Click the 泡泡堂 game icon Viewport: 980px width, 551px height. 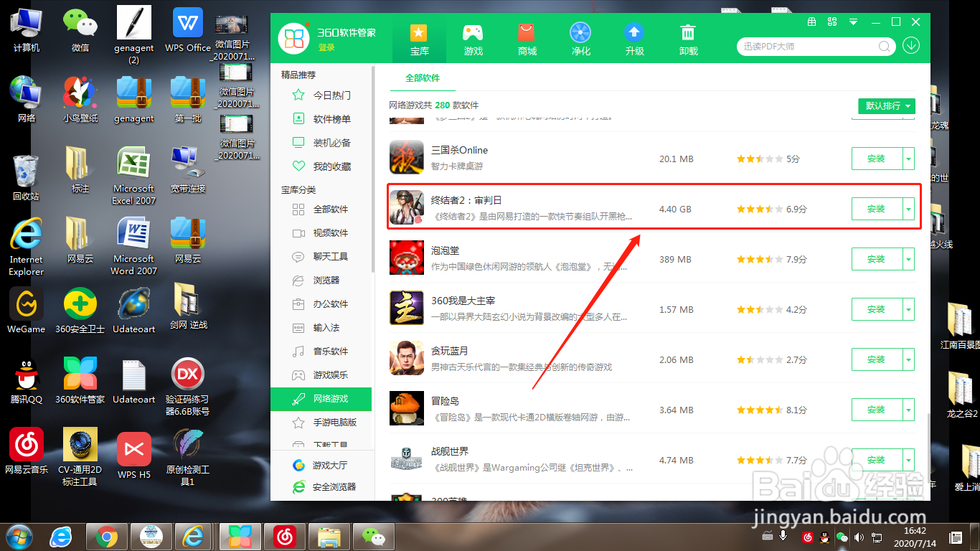coord(407,258)
